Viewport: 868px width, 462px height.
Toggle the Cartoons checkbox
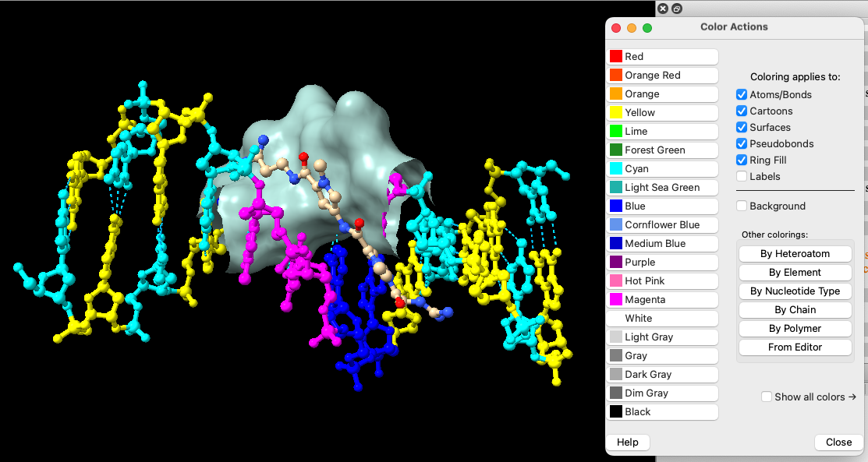742,111
